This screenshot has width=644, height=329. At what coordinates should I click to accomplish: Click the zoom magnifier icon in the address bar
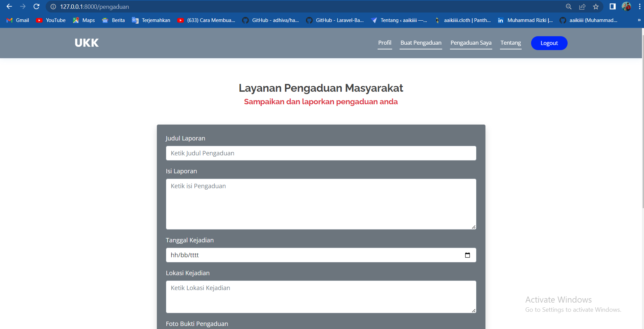click(569, 7)
